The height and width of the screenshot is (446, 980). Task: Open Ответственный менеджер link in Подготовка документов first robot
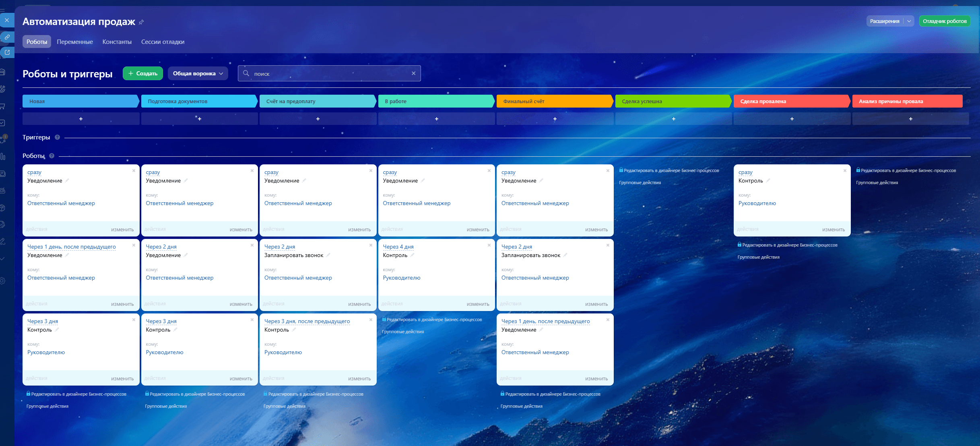[179, 203]
